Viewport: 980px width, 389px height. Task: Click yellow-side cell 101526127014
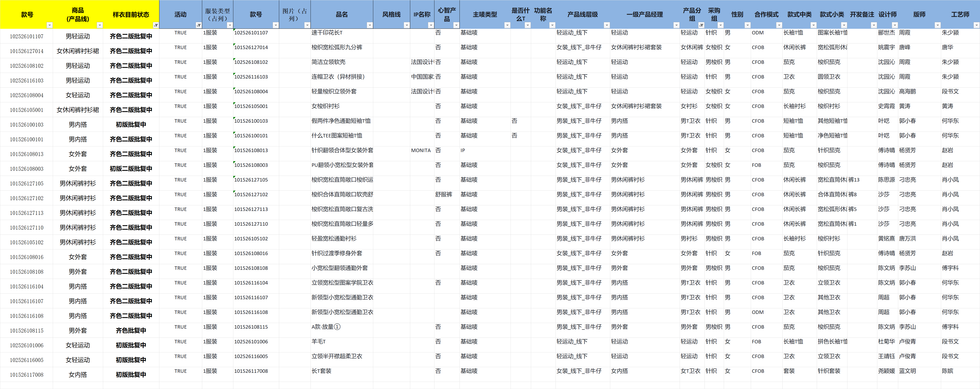[x=27, y=51]
